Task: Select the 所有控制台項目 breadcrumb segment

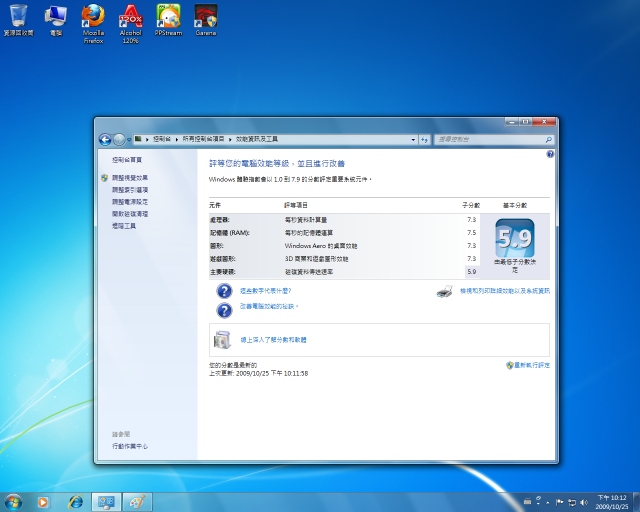Action: [203, 139]
